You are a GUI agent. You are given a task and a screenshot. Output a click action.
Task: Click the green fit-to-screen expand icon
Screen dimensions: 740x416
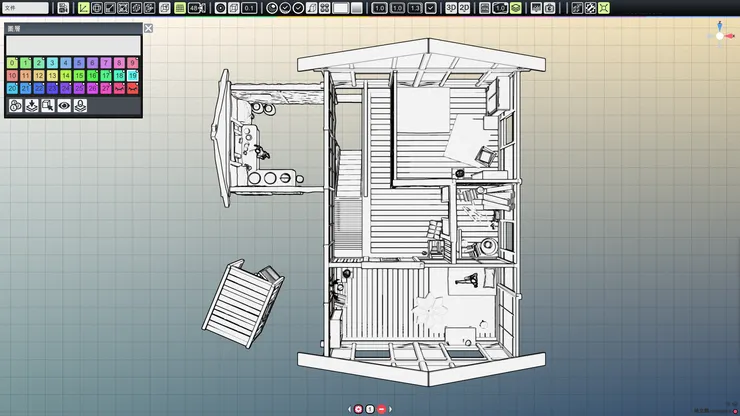click(604, 8)
